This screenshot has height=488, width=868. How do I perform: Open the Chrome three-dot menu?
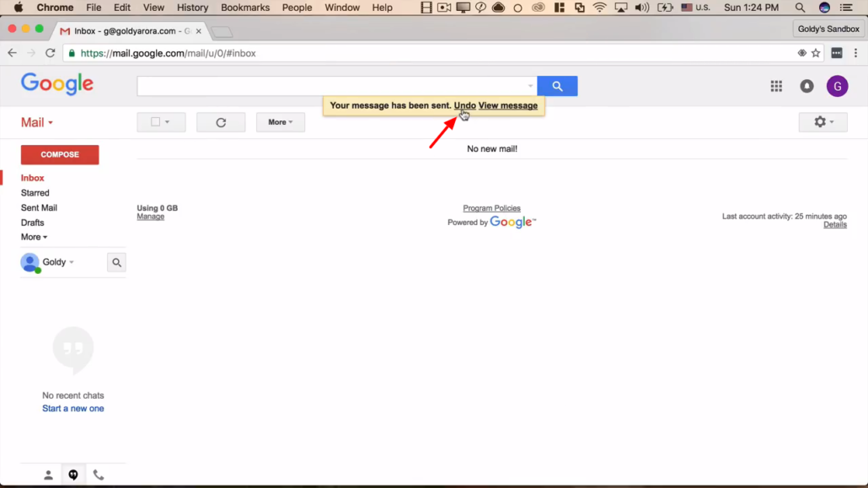pyautogui.click(x=856, y=53)
